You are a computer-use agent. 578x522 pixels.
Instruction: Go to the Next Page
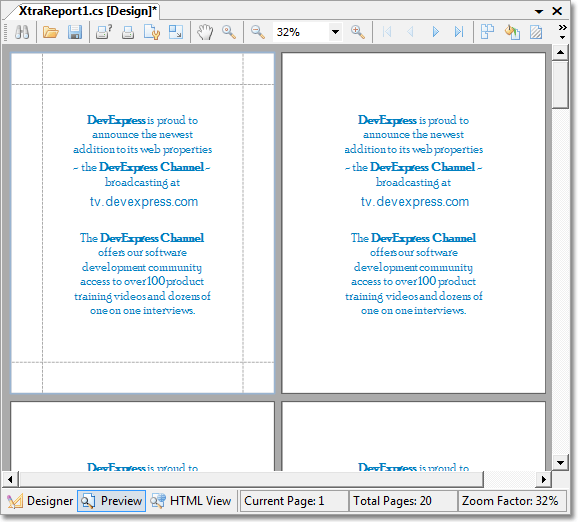tap(435, 32)
